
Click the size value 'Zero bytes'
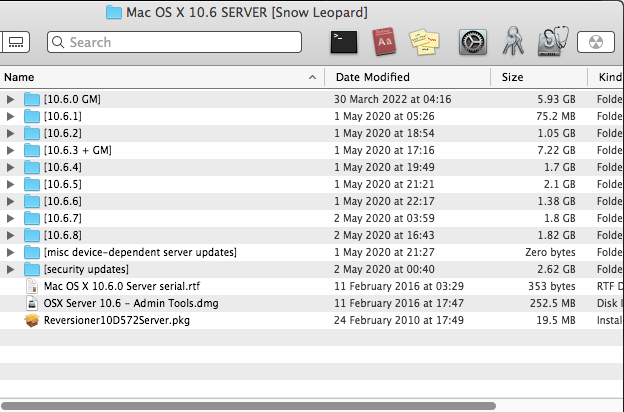tap(550, 252)
